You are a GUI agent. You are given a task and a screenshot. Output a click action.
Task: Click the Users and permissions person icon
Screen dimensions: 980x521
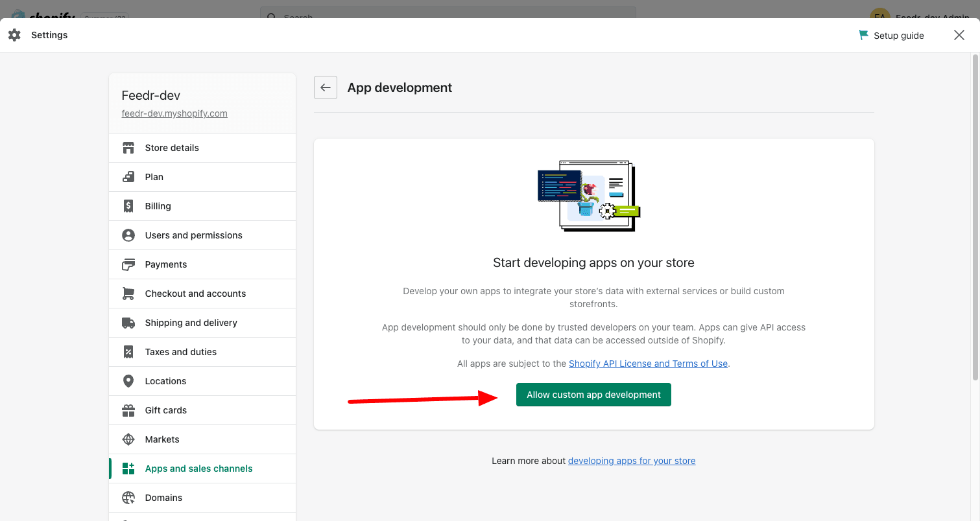pyautogui.click(x=128, y=235)
